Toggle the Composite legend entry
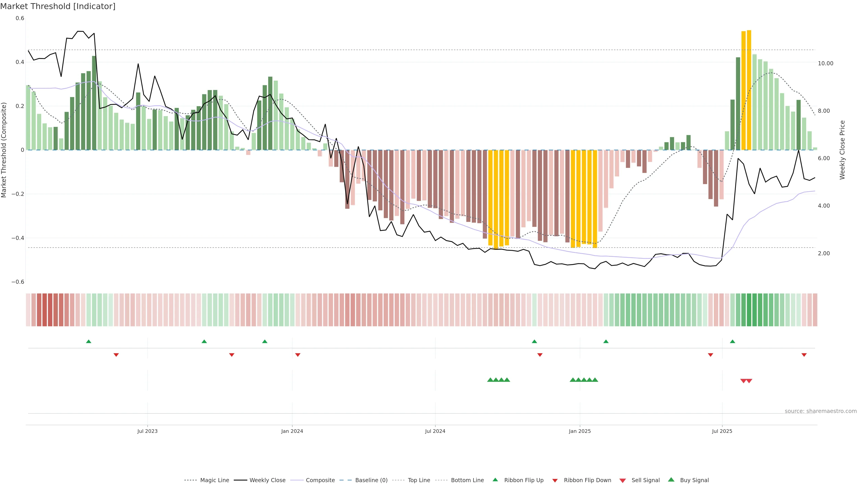The image size is (868, 488). [x=320, y=480]
